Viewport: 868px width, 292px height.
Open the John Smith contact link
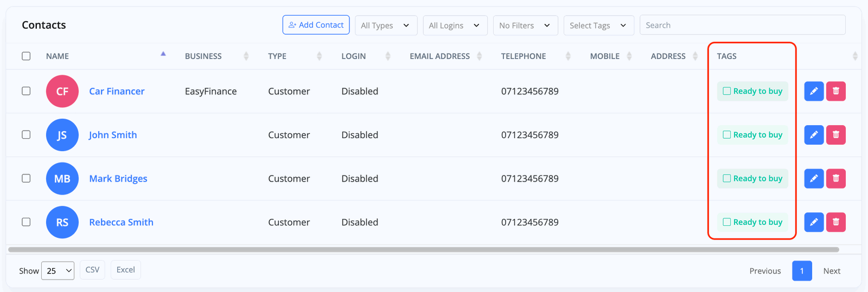(x=113, y=135)
